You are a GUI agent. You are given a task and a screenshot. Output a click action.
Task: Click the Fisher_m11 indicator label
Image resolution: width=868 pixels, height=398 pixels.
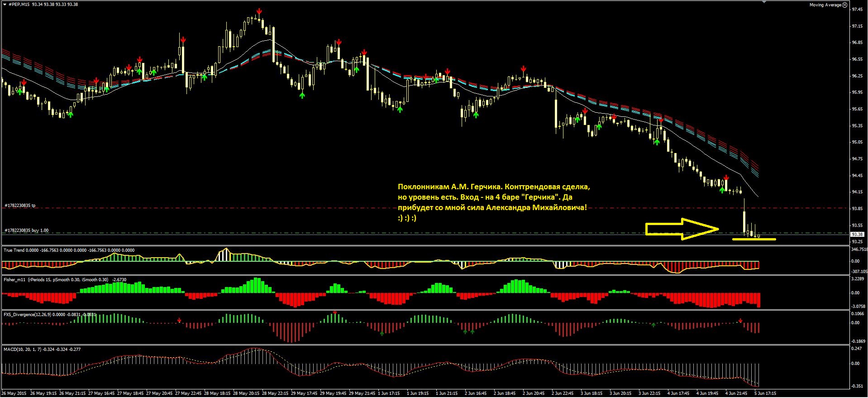pos(15,280)
